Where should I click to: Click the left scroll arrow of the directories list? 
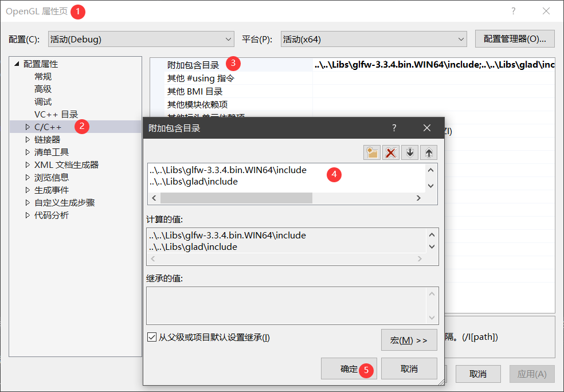pyautogui.click(x=154, y=198)
